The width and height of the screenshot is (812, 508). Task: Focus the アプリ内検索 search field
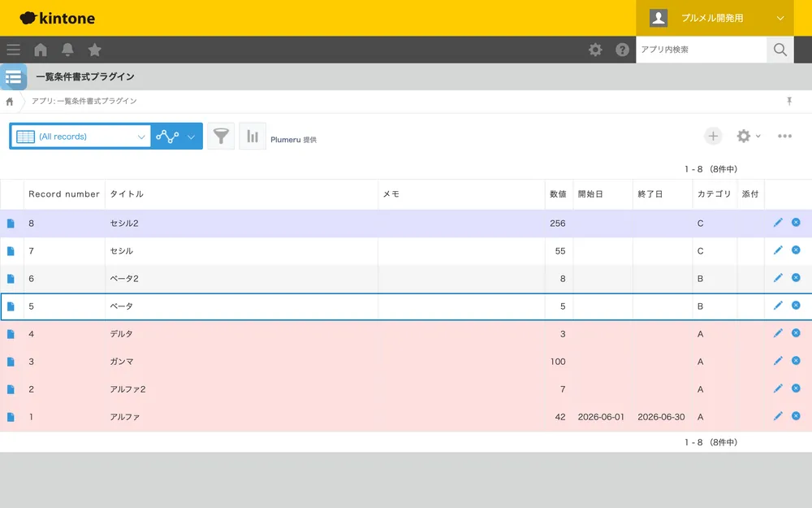[x=702, y=50]
